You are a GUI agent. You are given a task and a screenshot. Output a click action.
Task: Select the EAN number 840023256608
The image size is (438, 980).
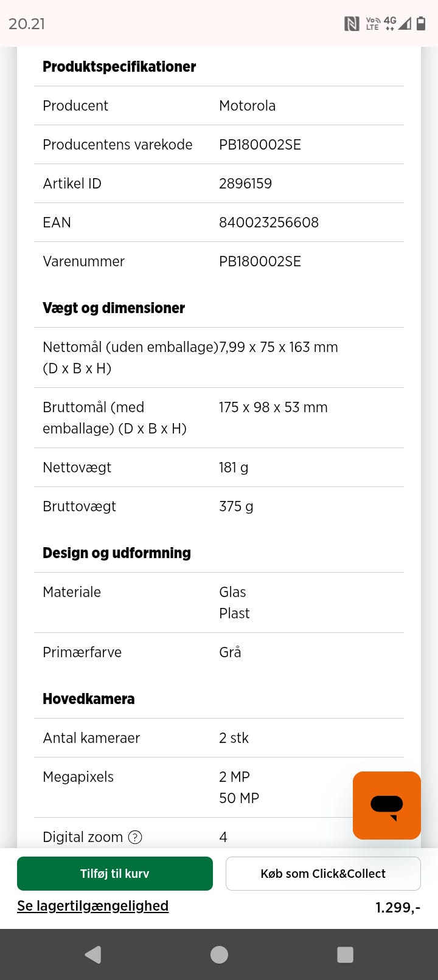point(269,223)
